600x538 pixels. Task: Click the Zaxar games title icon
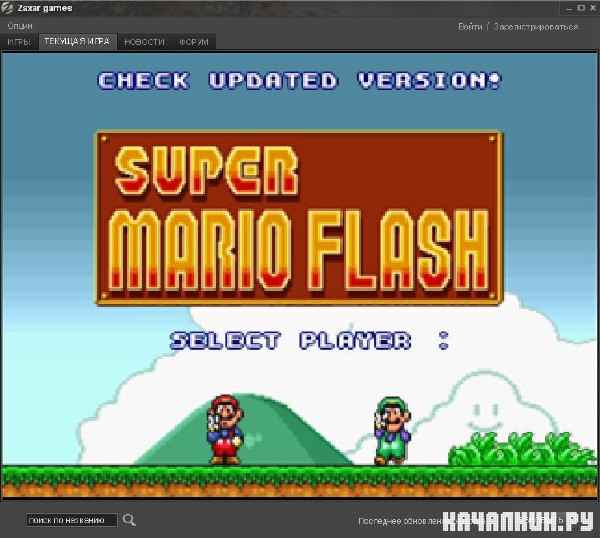click(x=7, y=8)
